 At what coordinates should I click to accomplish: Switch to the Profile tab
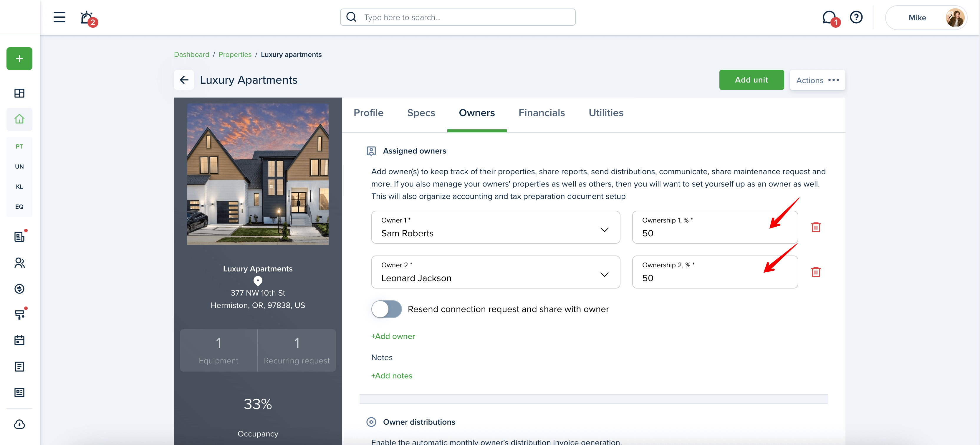tap(368, 113)
